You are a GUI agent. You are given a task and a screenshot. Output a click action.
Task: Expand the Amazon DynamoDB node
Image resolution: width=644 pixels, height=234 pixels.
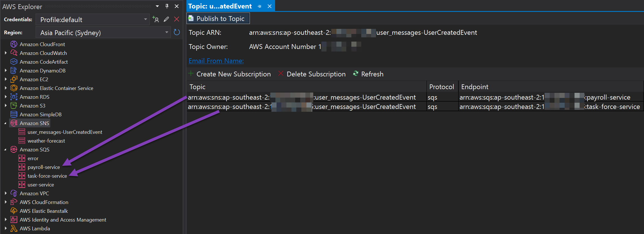pyautogui.click(x=6, y=70)
